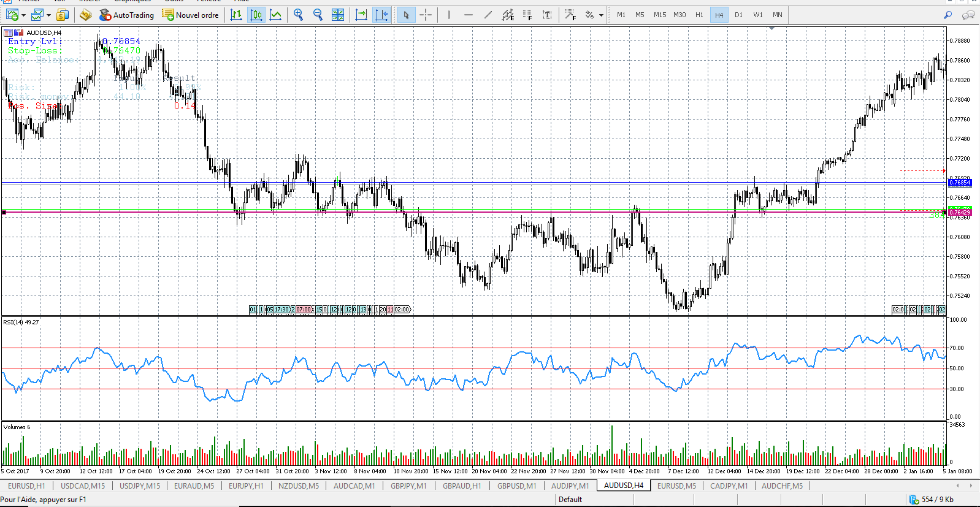This screenshot has width=980, height=507.
Task: Set timeframe to M1
Action: coord(621,15)
